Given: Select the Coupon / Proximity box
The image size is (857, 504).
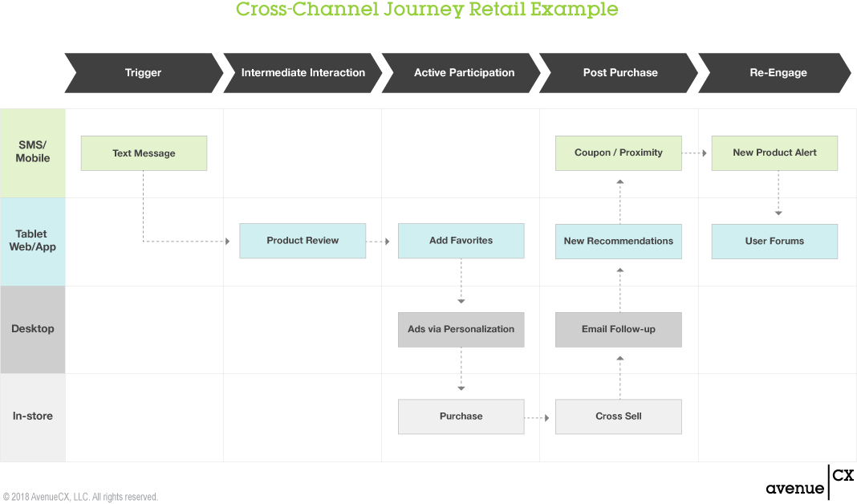Looking at the screenshot, I should [x=618, y=153].
